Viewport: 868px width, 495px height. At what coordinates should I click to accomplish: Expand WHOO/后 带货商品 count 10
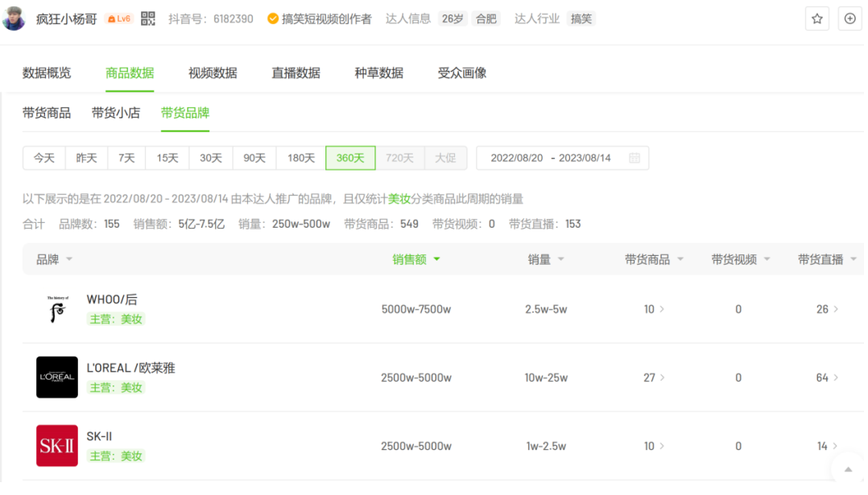click(x=654, y=309)
